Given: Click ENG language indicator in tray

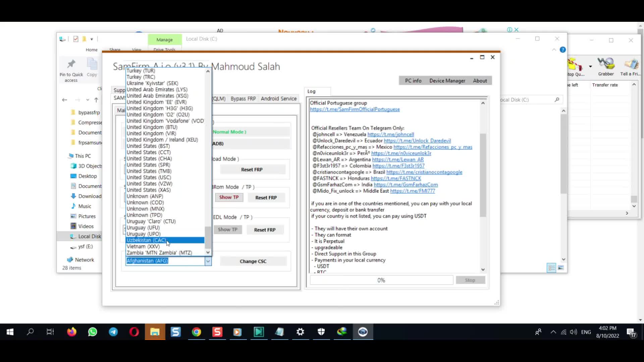Looking at the screenshot, I should pyautogui.click(x=586, y=332).
